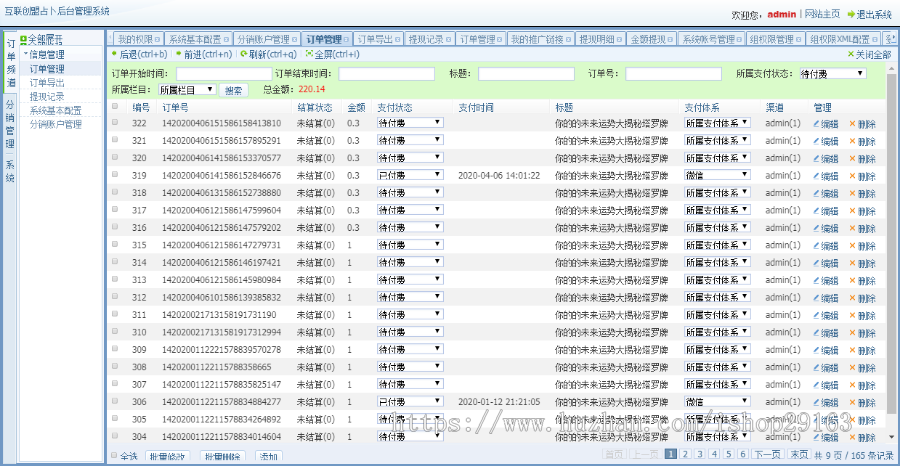
Task: Click the 批量删除 batch delete button
Action: (x=223, y=457)
